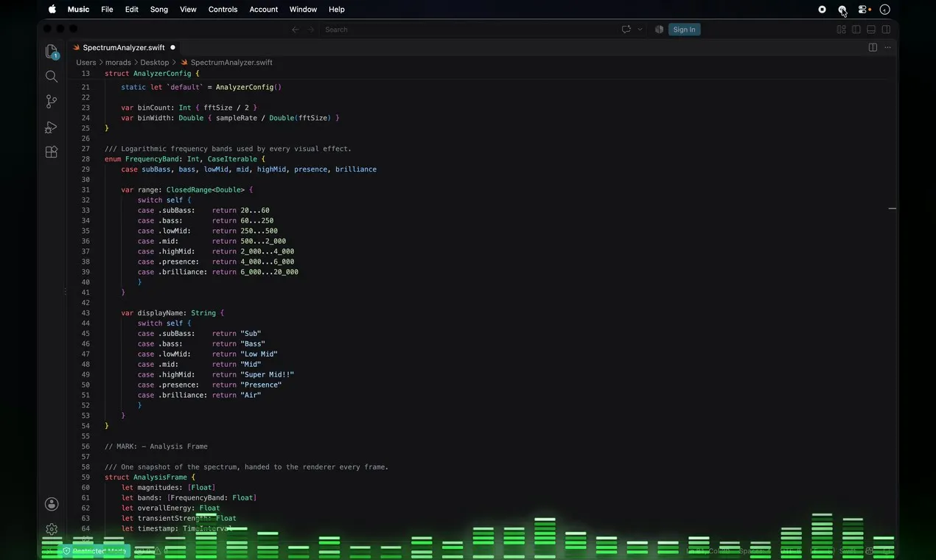Image resolution: width=936 pixels, height=560 pixels.
Task: Open the Source Control view
Action: [x=52, y=102]
